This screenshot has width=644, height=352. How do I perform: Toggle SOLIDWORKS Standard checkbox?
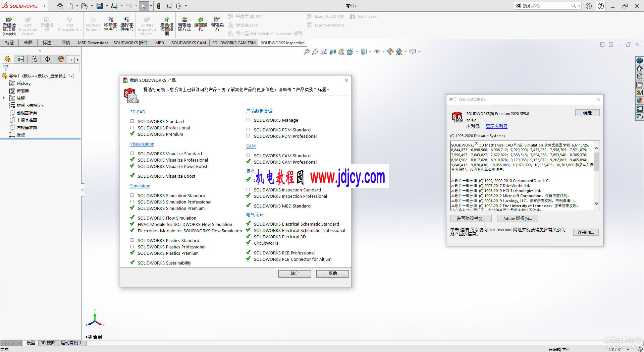coord(132,121)
